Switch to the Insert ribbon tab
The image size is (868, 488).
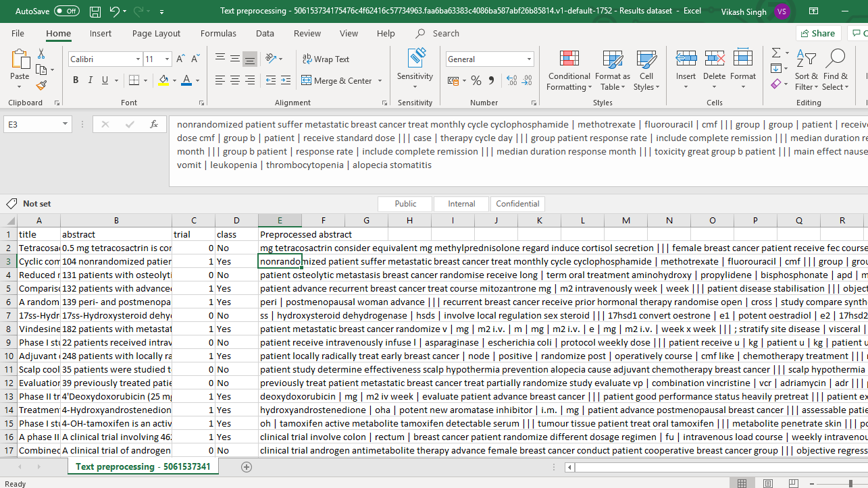coord(101,33)
